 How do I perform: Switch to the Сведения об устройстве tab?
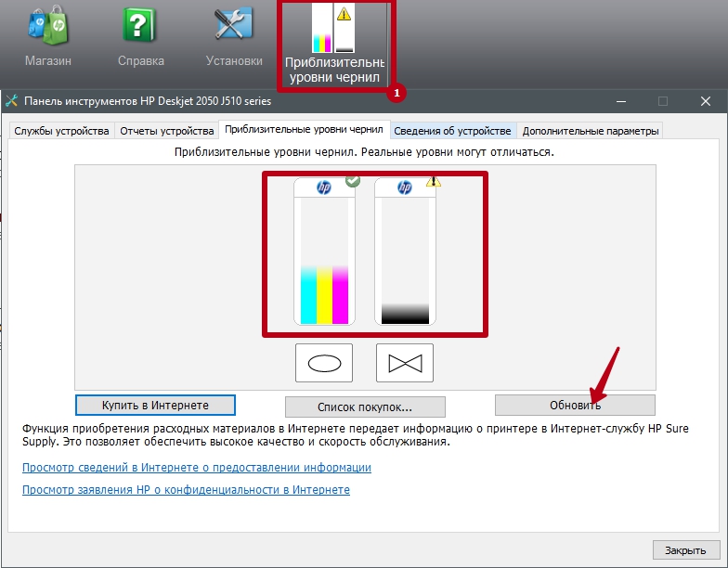pos(453,131)
